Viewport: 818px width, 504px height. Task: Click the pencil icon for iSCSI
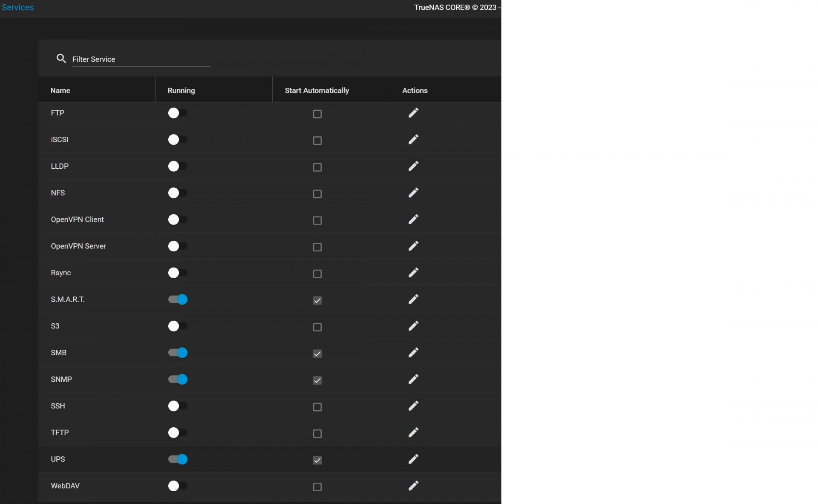click(413, 139)
